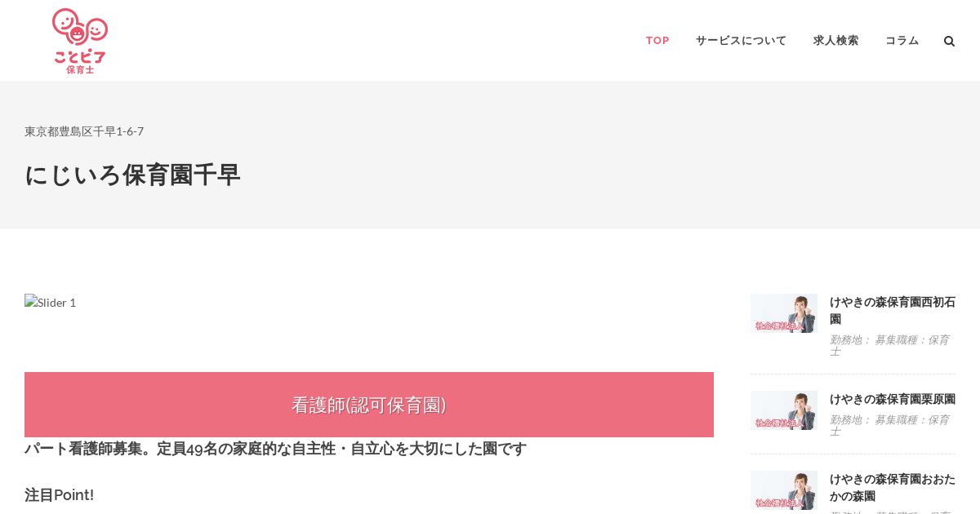Open the search magnifier icon in header

click(x=949, y=41)
